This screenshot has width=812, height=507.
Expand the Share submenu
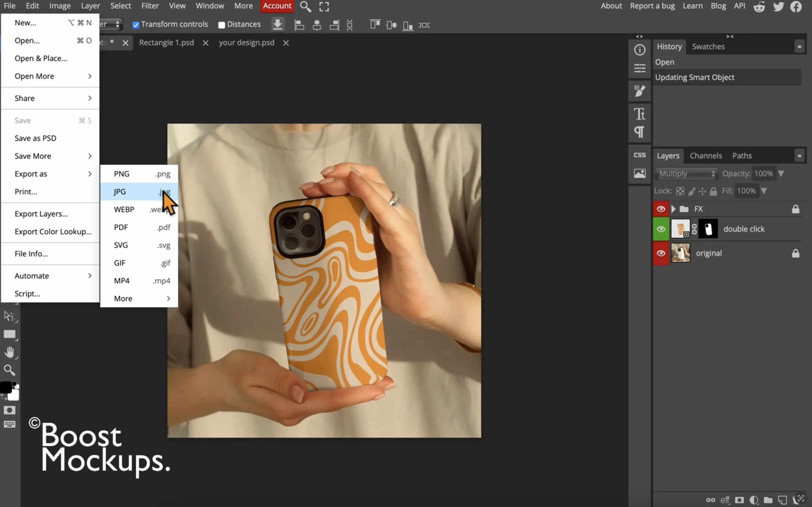50,98
